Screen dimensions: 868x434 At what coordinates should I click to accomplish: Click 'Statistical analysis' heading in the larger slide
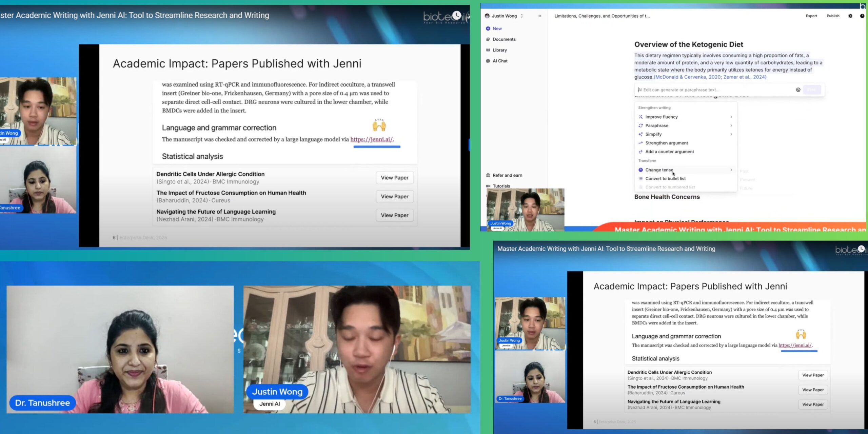pos(192,156)
